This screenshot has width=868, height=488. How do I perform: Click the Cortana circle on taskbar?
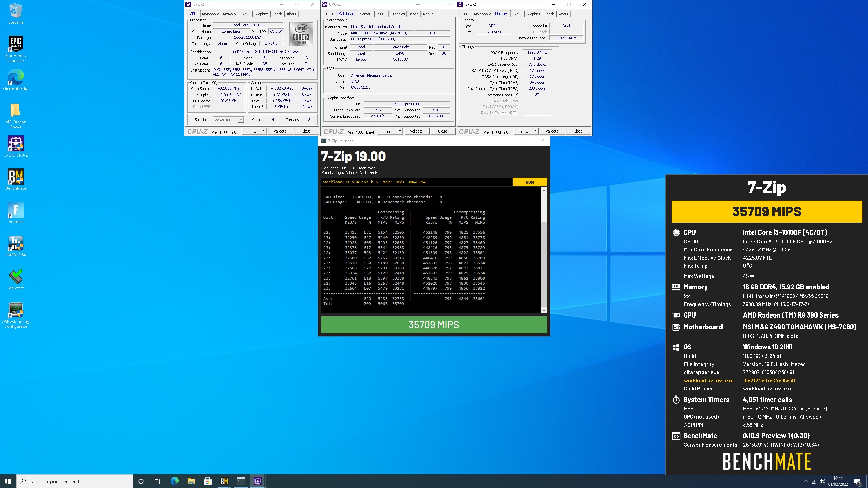[141, 481]
